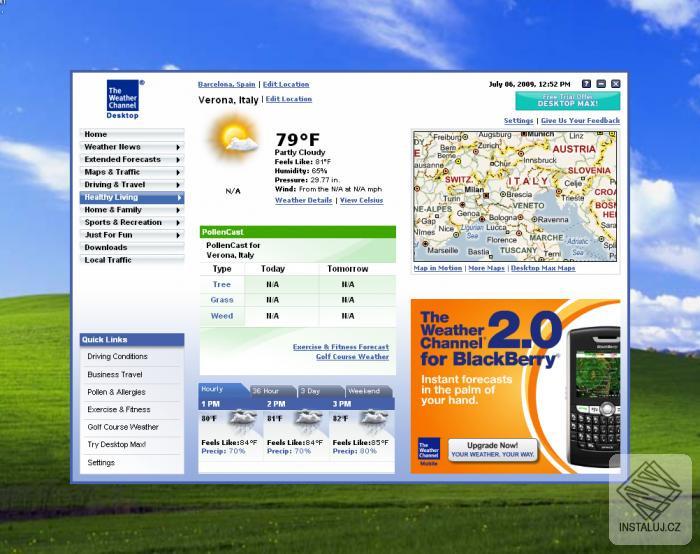Click The Weather Channel Desktop logo
This screenshot has width=700, height=554.
click(123, 99)
